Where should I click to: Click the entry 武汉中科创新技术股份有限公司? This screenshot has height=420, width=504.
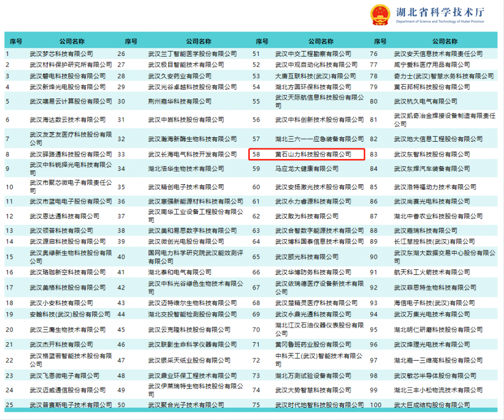click(320, 119)
